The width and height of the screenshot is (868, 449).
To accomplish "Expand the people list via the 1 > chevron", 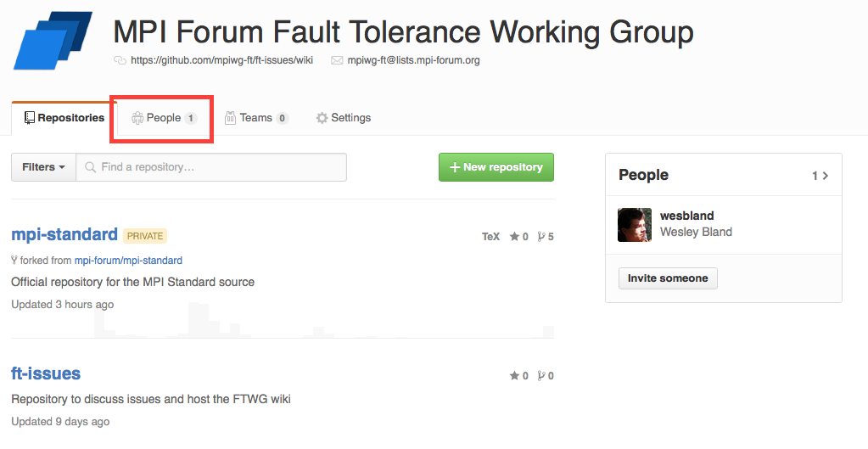I will click(820, 176).
